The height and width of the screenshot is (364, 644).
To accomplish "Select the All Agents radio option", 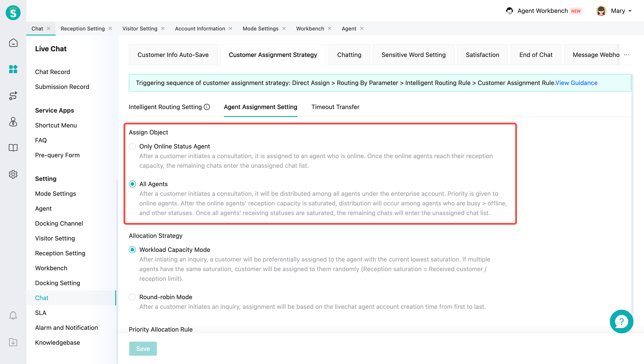I will [x=132, y=184].
